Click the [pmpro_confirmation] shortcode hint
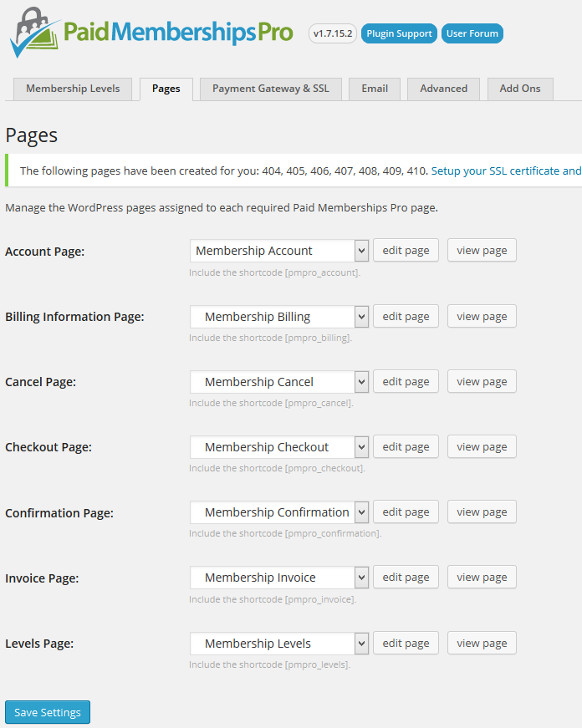This screenshot has width=582, height=728. (285, 533)
